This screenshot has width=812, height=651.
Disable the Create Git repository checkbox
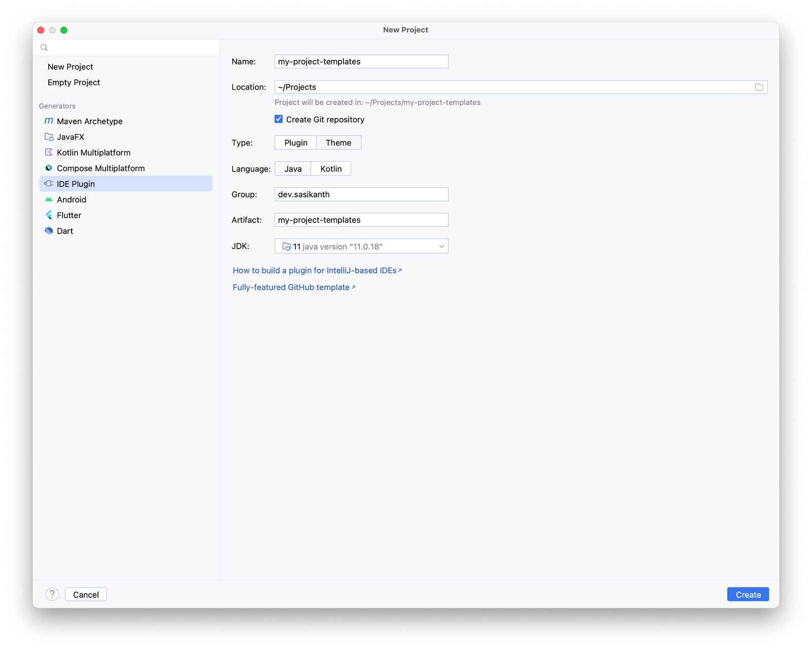coord(278,119)
